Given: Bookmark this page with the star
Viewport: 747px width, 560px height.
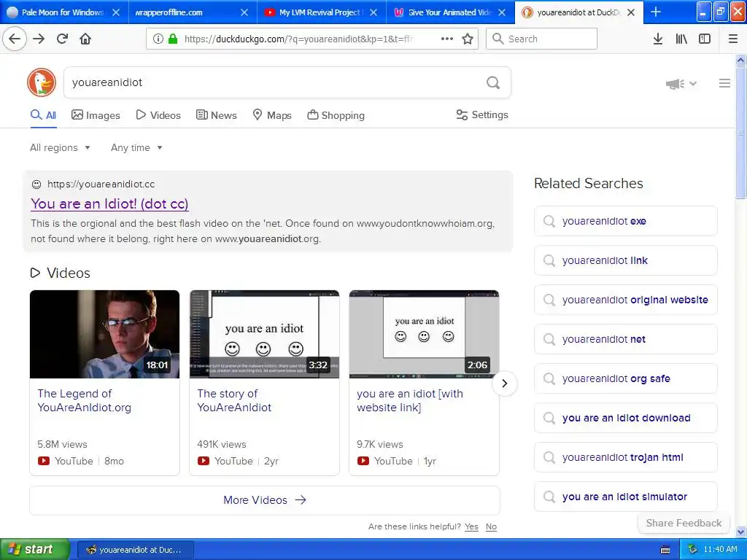Looking at the screenshot, I should click(x=468, y=39).
